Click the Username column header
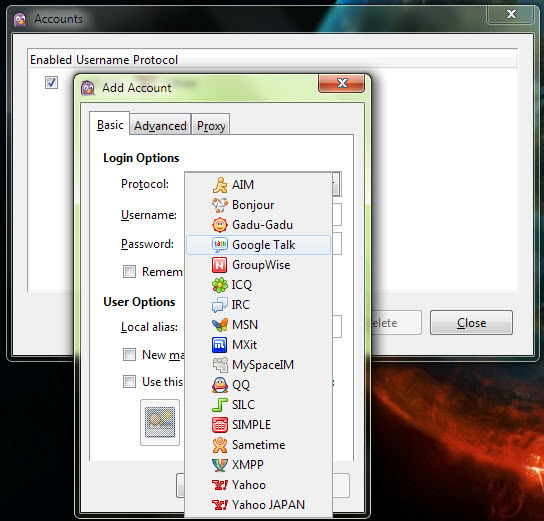544x521 pixels. (103, 60)
